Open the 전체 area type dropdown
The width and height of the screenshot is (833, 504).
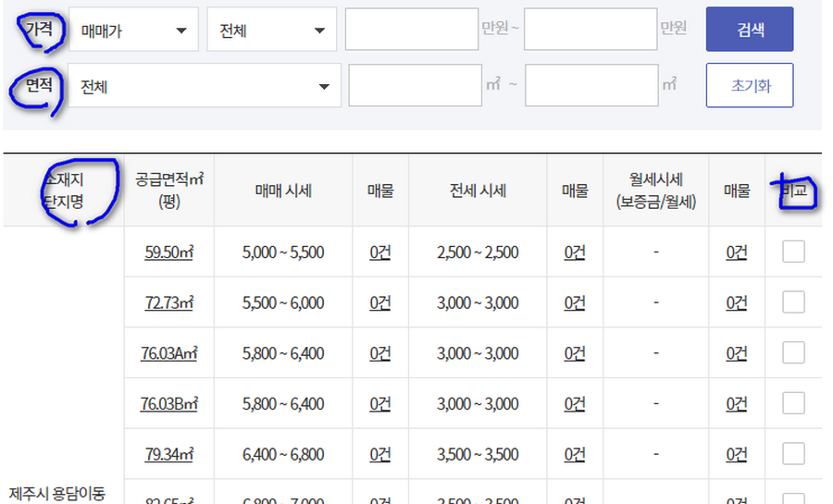(205, 85)
